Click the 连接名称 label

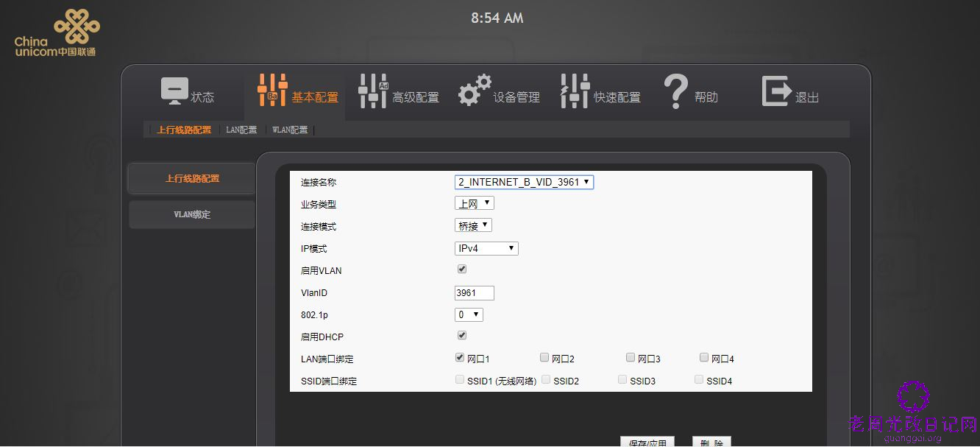318,182
